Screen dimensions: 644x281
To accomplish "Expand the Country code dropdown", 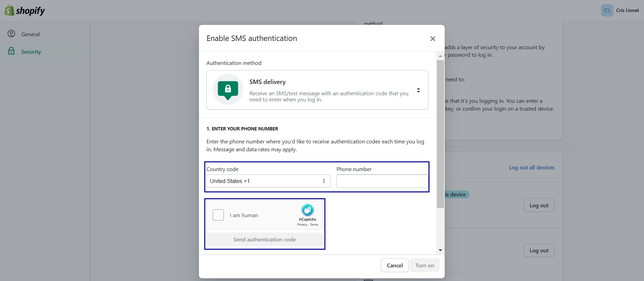I will 268,181.
